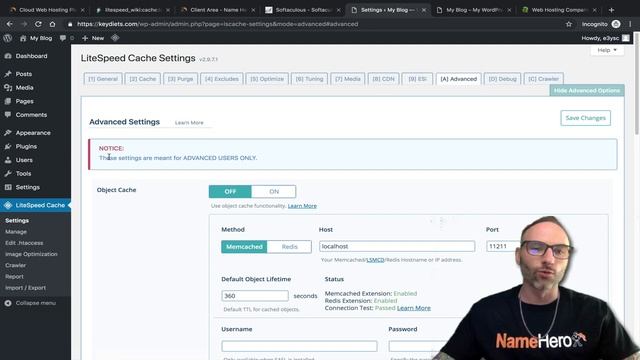Image resolution: width=640 pixels, height=360 pixels.
Task: Open Chrome's three-dot menu
Action: pyautogui.click(x=631, y=24)
